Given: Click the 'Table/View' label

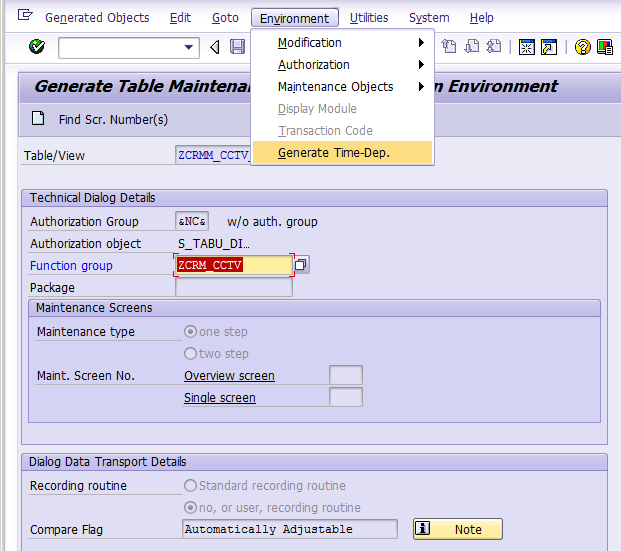Looking at the screenshot, I should click(54, 156).
